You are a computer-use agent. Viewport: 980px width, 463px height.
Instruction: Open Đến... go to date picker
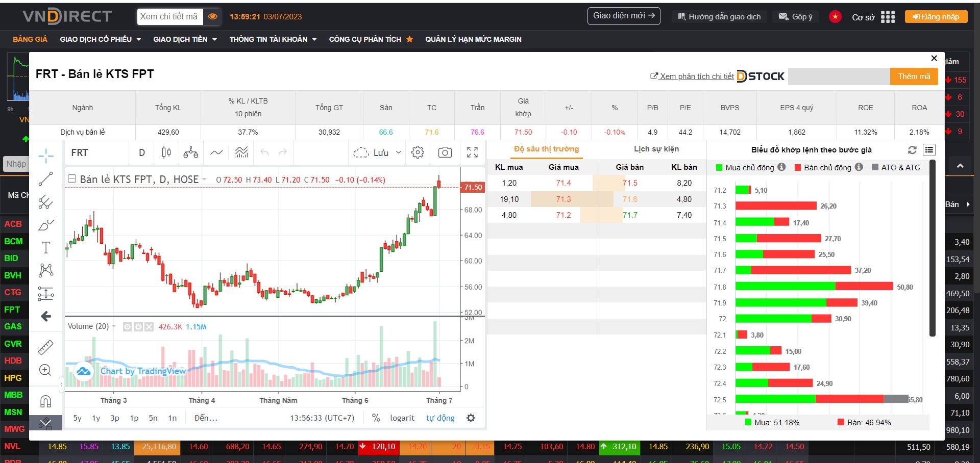(x=206, y=418)
